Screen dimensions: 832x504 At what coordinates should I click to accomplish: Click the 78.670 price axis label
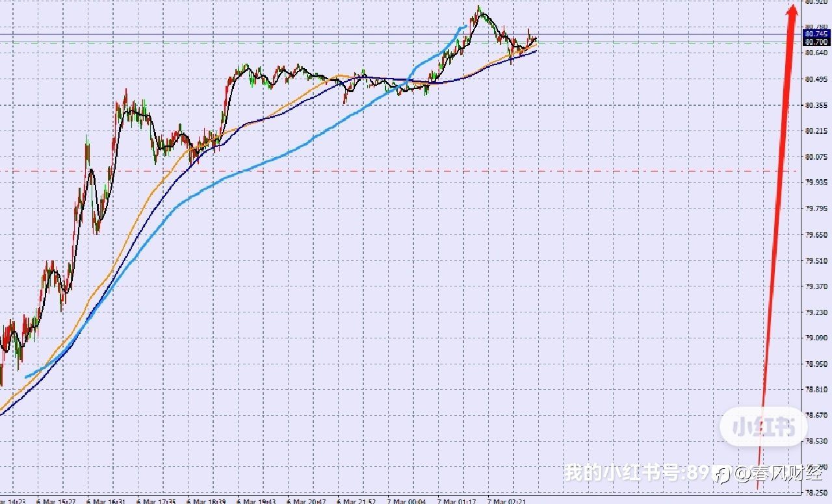pyautogui.click(x=817, y=415)
